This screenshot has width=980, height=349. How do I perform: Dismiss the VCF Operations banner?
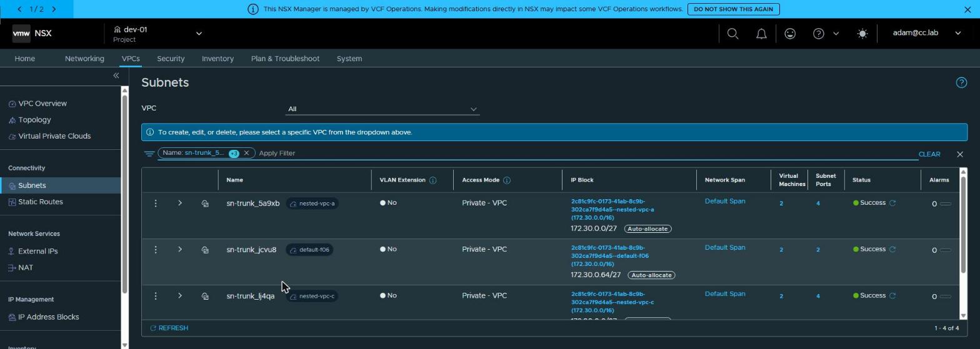pyautogui.click(x=967, y=9)
